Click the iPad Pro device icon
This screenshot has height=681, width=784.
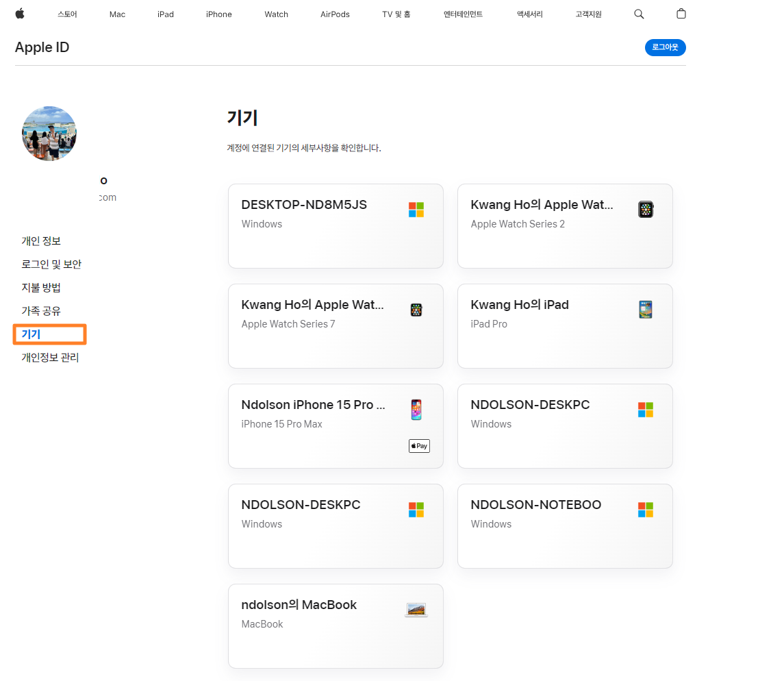click(x=646, y=310)
